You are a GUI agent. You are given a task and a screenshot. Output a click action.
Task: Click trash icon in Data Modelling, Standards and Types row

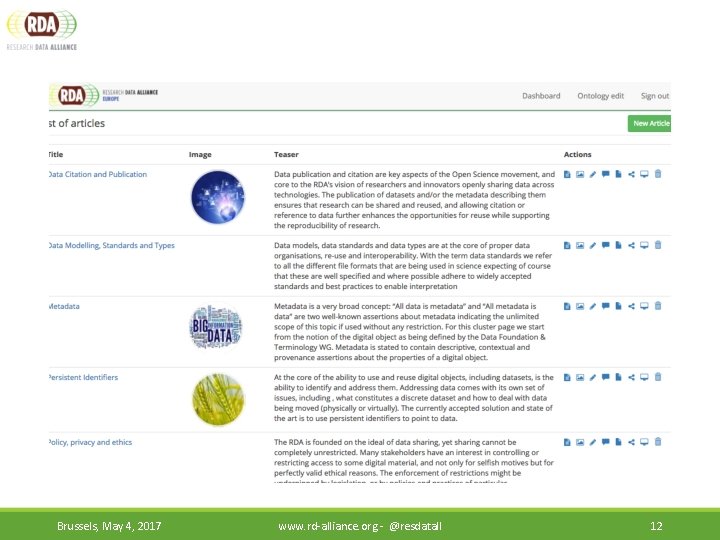658,245
